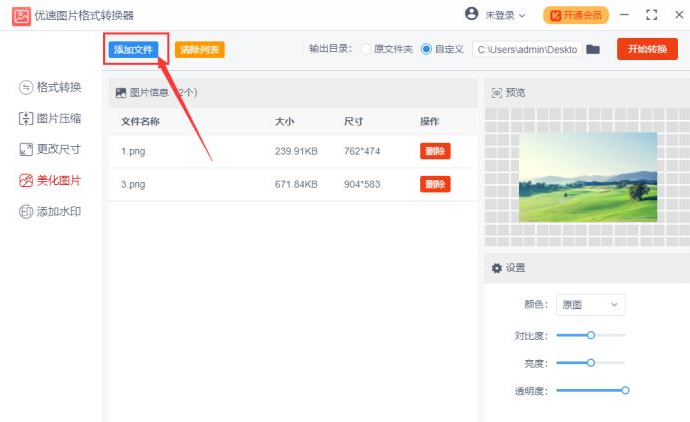Click the output path field C:\Users\admin\Deskto
This screenshot has height=422, width=690.
pyautogui.click(x=527, y=49)
